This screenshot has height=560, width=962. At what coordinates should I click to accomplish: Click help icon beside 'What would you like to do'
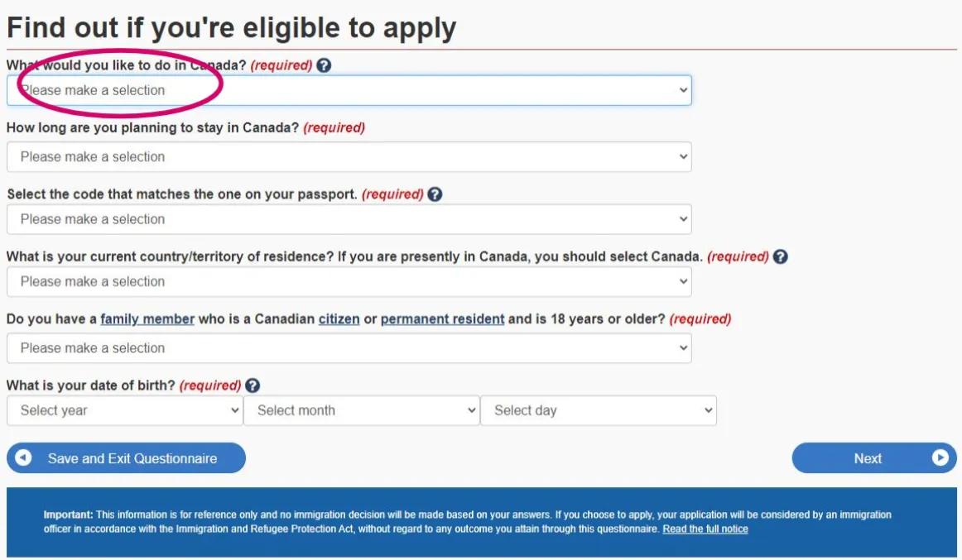pos(324,65)
